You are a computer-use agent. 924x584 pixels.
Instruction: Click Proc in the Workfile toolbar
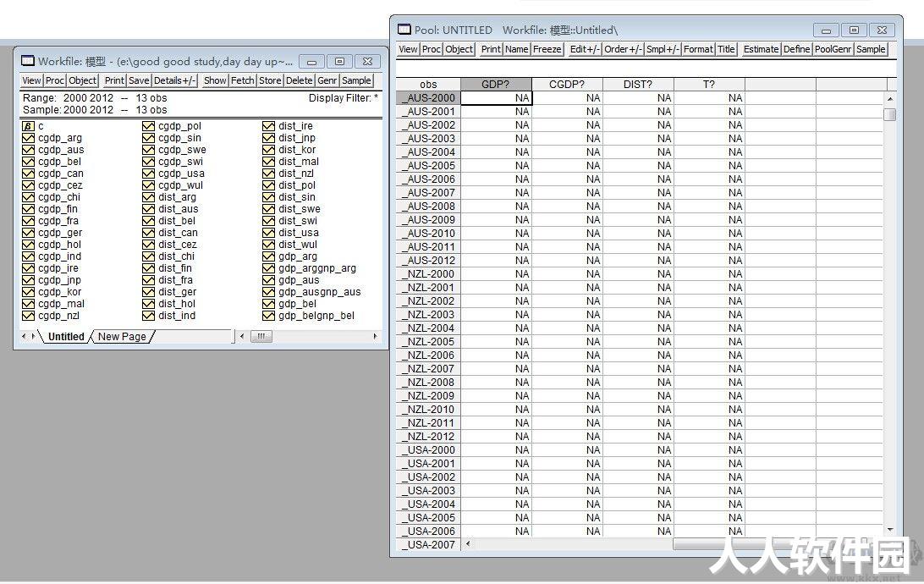coord(55,80)
